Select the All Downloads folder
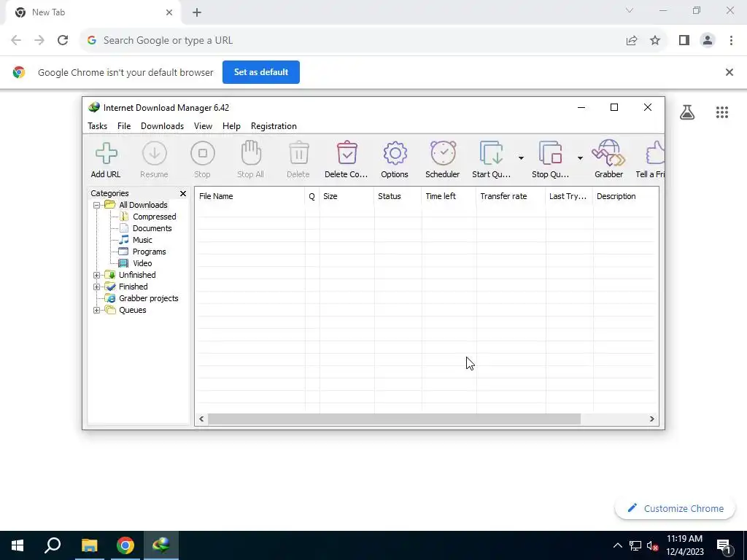This screenshot has height=560, width=747. click(x=143, y=205)
